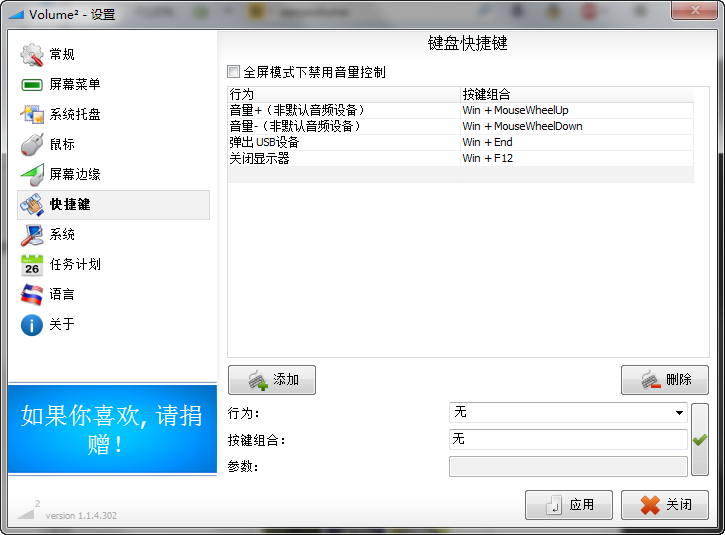Viewport: 725px width, 535px height.
Task: Open the 系统 page label
Action: [x=62, y=234]
